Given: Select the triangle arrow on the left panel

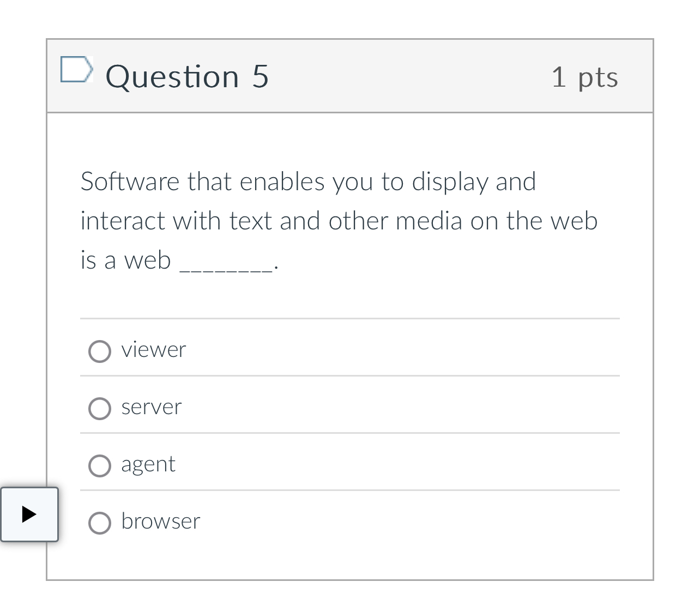Looking at the screenshot, I should [29, 514].
